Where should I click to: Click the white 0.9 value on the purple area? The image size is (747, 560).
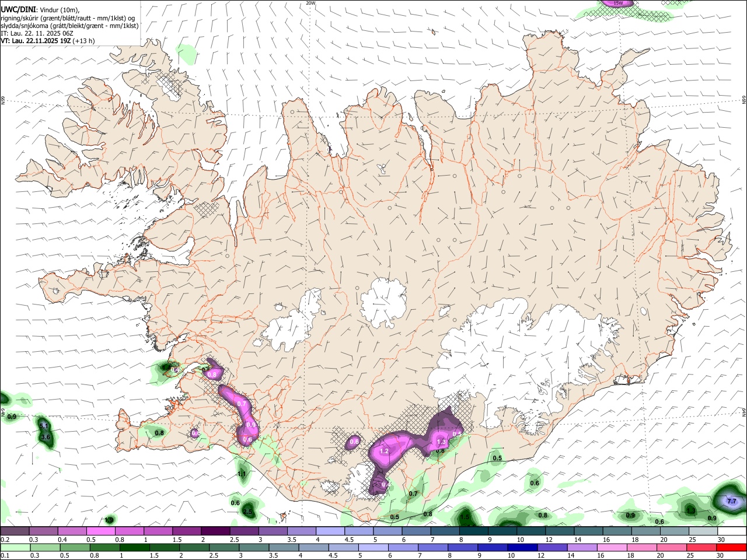click(251, 425)
